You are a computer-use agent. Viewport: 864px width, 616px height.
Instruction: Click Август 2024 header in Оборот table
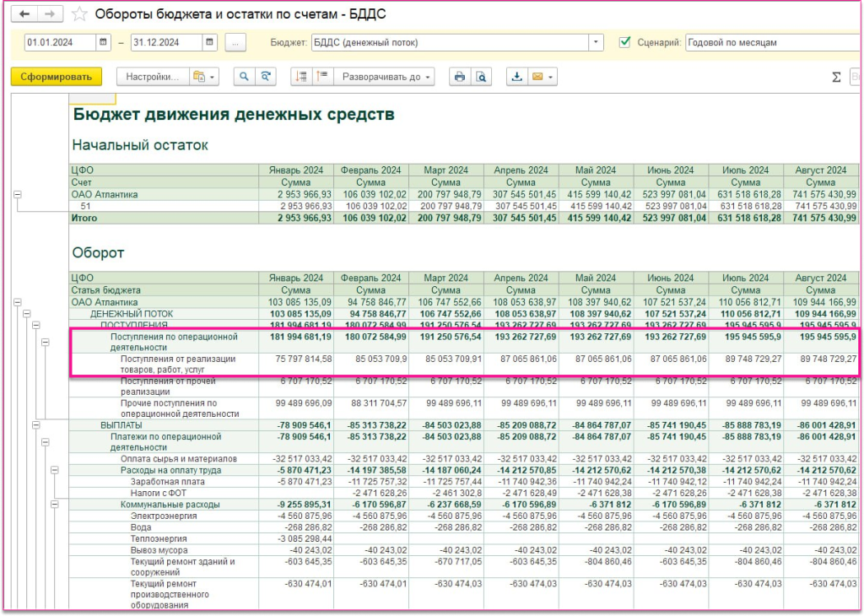pos(820,278)
